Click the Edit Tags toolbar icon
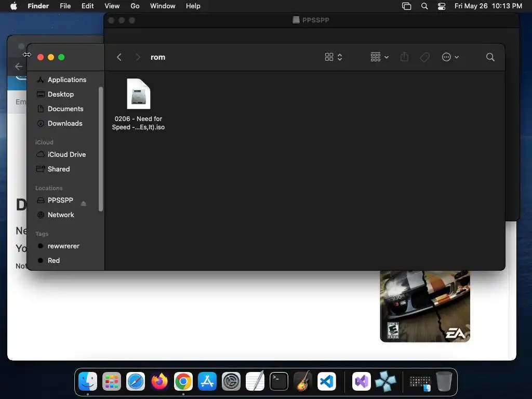Viewport: 532px width, 399px height. [x=424, y=57]
